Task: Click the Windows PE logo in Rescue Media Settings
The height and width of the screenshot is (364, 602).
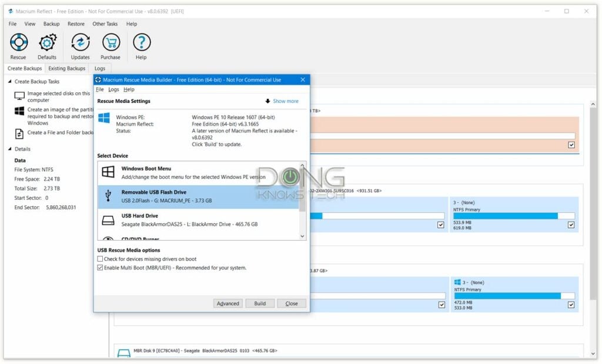Action: [x=104, y=118]
